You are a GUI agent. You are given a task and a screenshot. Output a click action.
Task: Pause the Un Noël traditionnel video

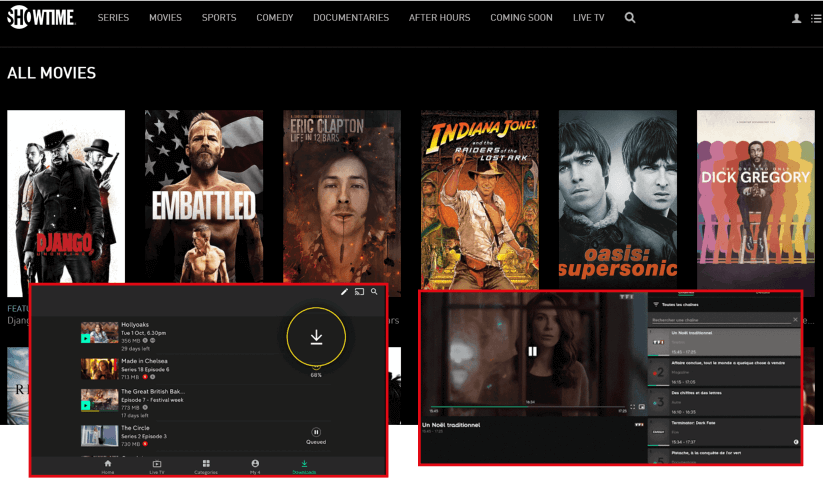click(x=532, y=351)
